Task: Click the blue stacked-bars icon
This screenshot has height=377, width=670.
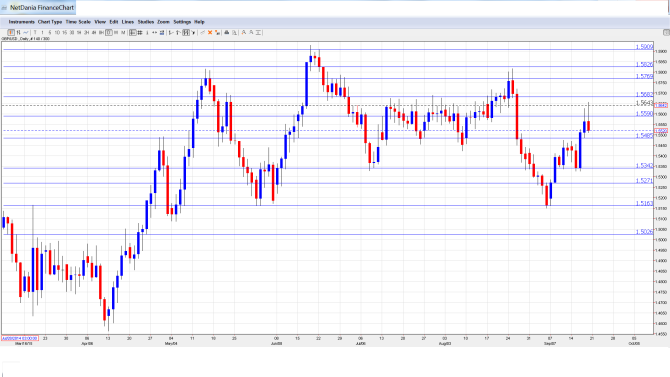Action: 162,32
